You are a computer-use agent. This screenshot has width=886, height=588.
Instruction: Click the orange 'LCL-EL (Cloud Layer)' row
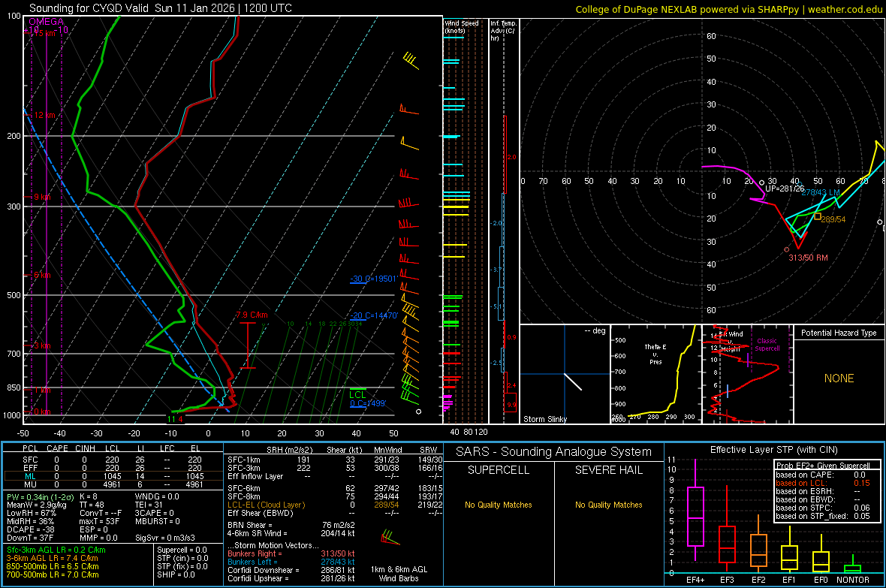(335, 505)
